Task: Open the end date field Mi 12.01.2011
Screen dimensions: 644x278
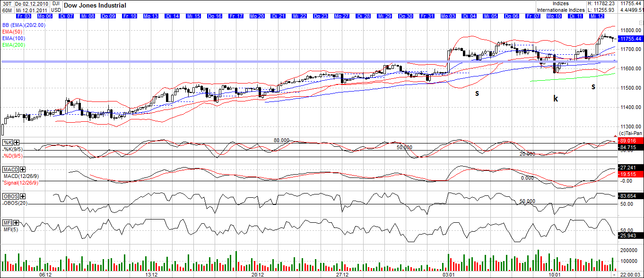Action: point(31,9)
